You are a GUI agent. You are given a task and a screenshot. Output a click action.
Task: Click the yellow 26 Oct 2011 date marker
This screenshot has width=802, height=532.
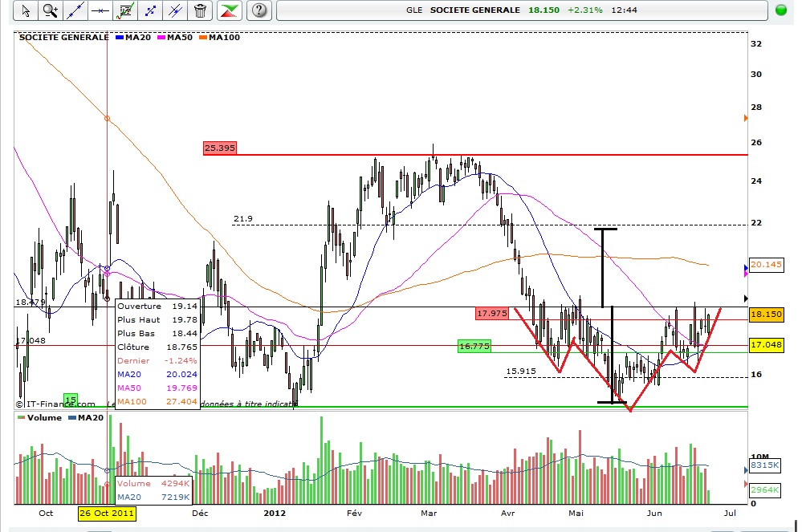tap(107, 513)
